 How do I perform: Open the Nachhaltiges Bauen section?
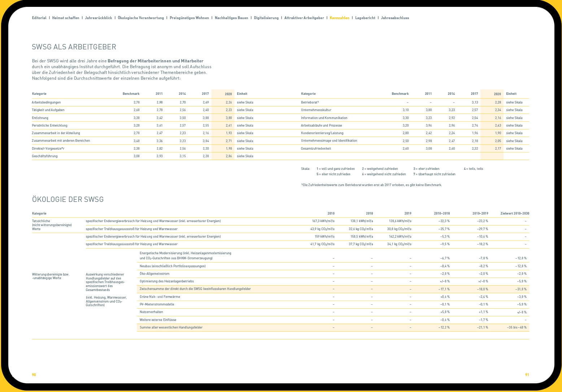coord(231,18)
